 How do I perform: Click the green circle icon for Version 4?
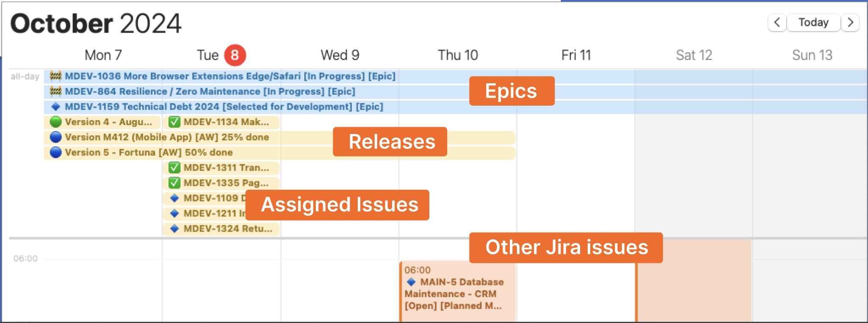pyautogui.click(x=55, y=122)
